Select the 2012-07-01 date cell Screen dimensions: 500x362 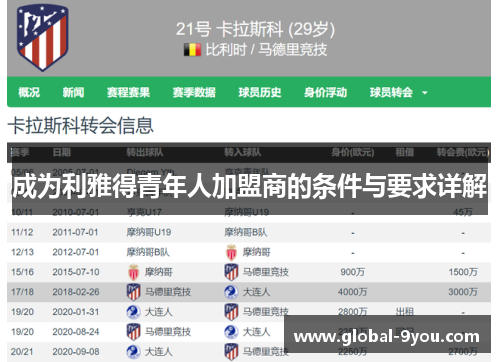click(x=75, y=252)
